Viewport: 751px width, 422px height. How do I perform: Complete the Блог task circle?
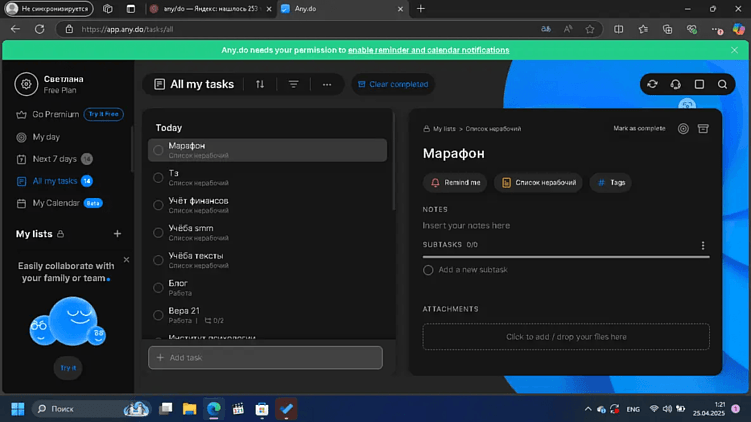(158, 288)
